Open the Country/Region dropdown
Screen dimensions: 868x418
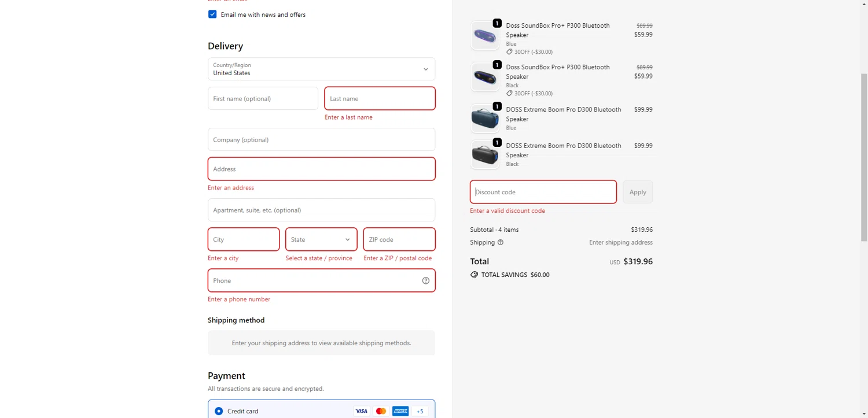[321, 69]
